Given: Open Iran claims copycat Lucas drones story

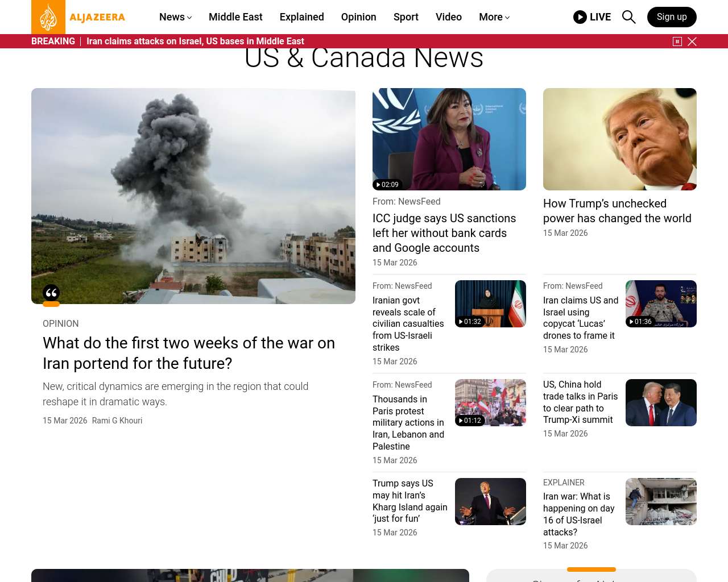Looking at the screenshot, I should [x=581, y=318].
